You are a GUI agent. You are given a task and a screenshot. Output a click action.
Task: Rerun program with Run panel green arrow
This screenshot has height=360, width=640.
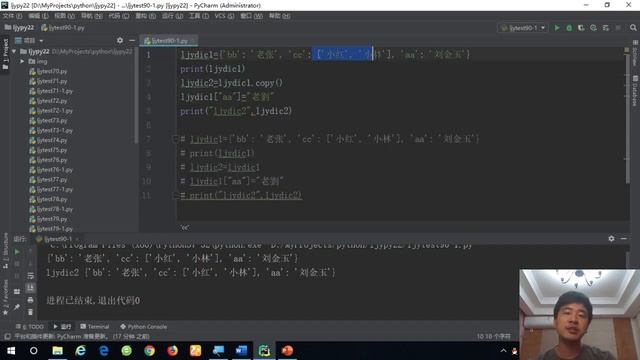pos(17,252)
